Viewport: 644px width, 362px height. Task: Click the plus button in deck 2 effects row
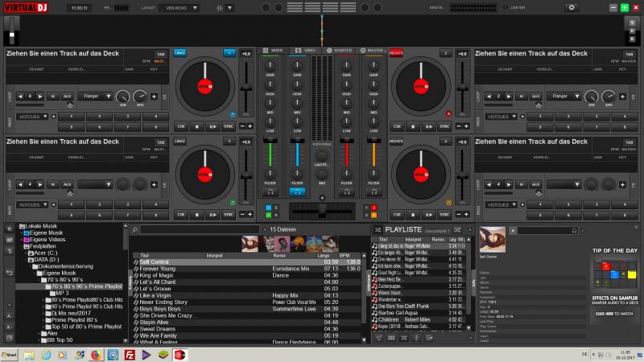[x=622, y=97]
